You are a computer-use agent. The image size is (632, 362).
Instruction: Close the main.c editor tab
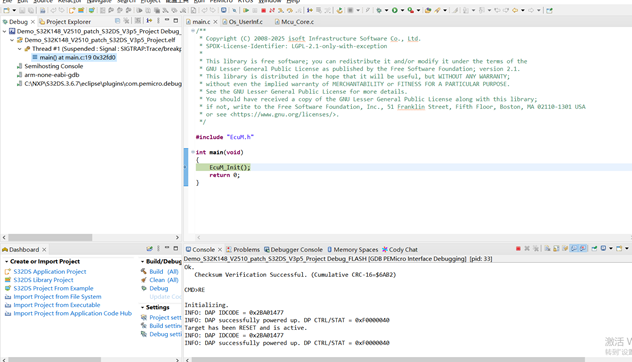[215, 22]
